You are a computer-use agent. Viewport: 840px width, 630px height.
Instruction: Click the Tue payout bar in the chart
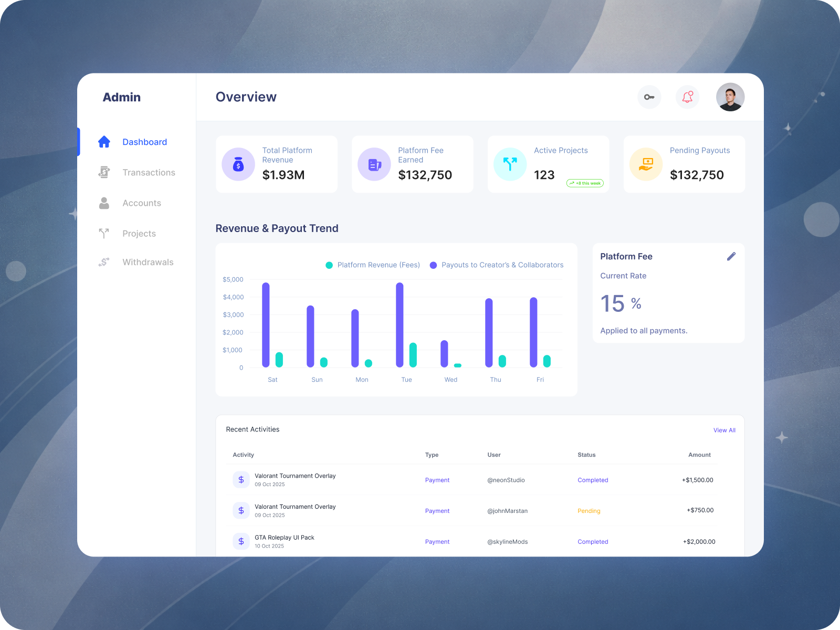(x=400, y=325)
